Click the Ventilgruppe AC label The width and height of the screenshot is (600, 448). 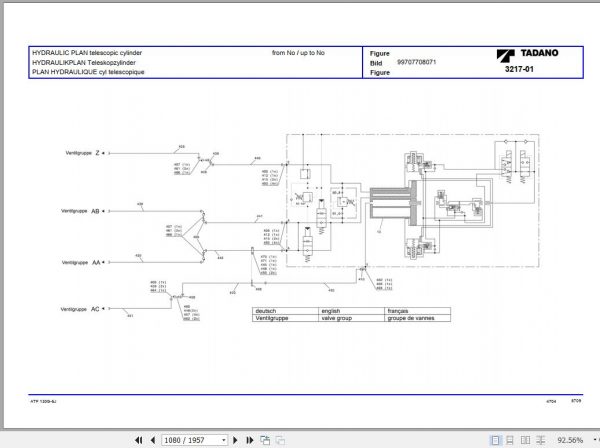pos(80,309)
